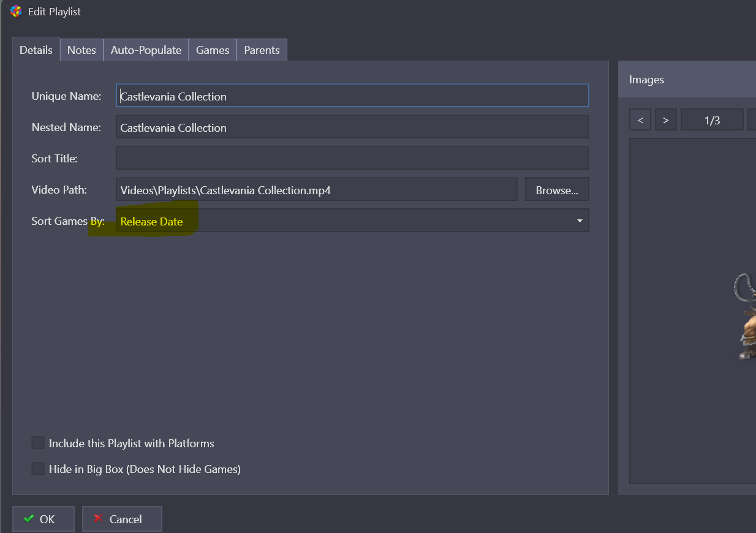Click the Unique Name label
Viewport: 756px width, 533px height.
[66, 96]
